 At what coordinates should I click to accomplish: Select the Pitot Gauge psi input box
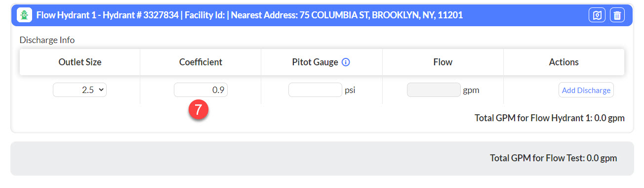point(315,90)
